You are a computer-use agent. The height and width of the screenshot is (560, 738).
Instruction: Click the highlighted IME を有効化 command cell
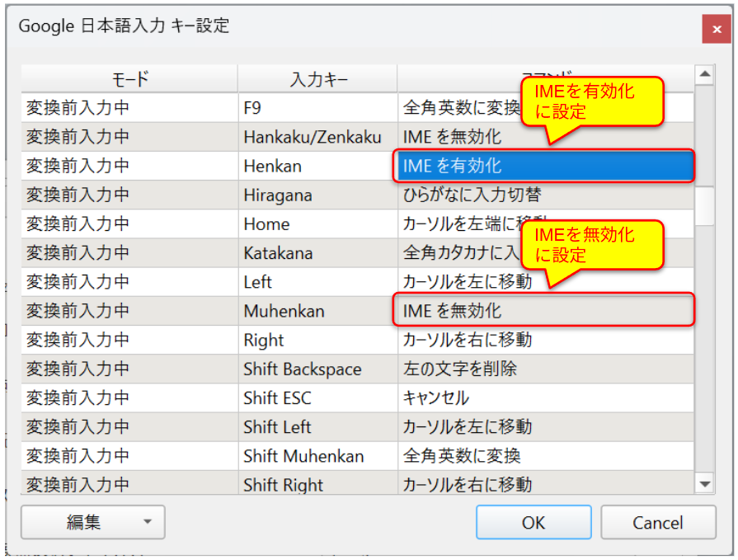click(546, 166)
